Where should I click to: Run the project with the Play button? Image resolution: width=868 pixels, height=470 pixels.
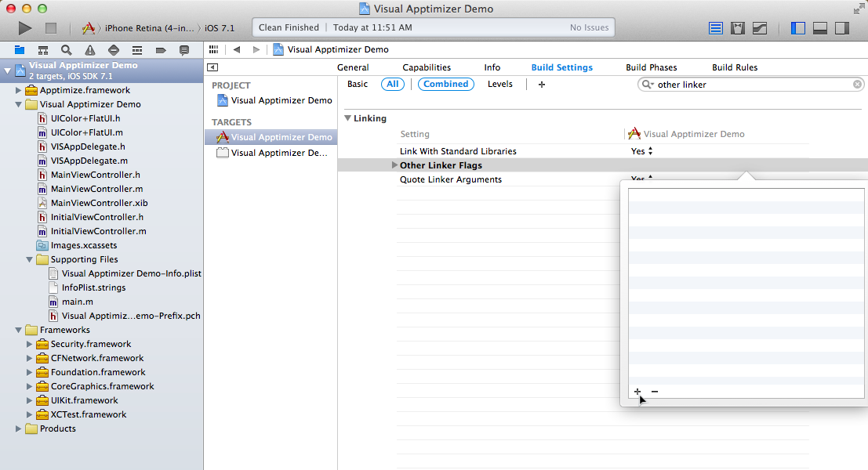coord(25,27)
